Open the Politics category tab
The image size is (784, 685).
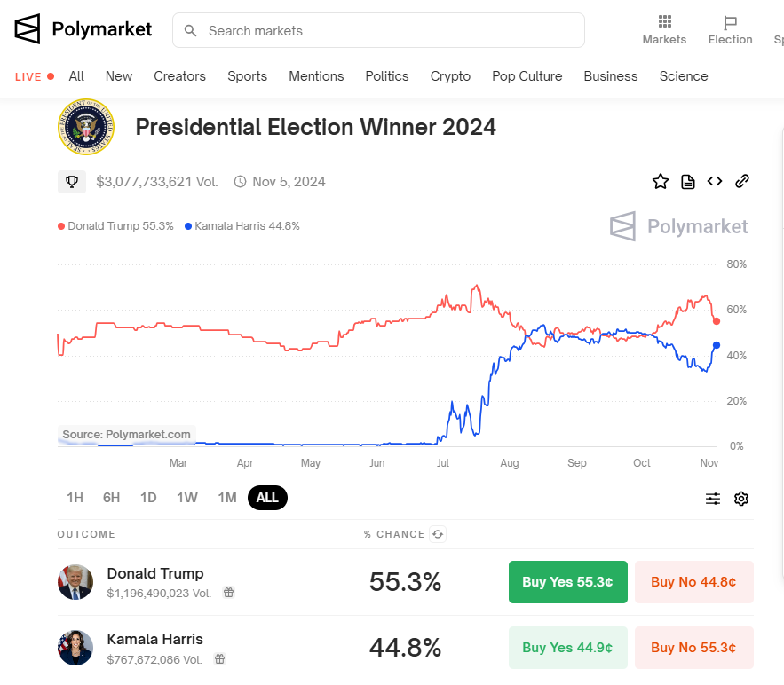[387, 76]
